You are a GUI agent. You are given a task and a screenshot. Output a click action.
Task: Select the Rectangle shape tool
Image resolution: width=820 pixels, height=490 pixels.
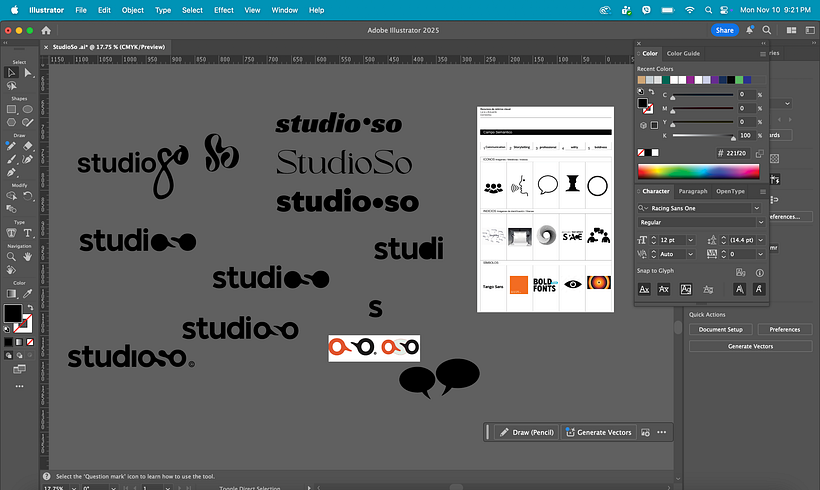coord(11,109)
